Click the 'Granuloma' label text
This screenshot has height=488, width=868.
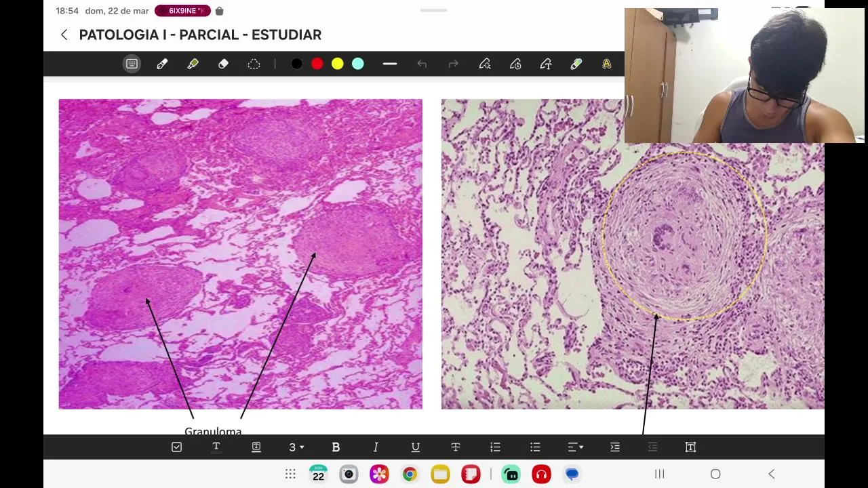pos(213,430)
